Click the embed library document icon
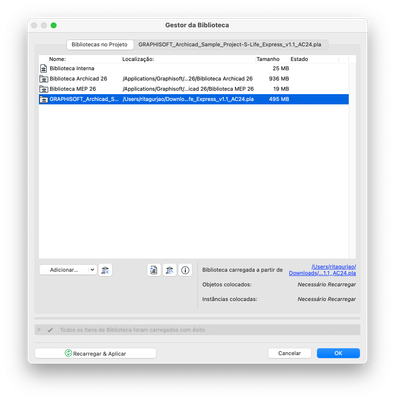This screenshot has height=400, width=395. pyautogui.click(x=154, y=270)
